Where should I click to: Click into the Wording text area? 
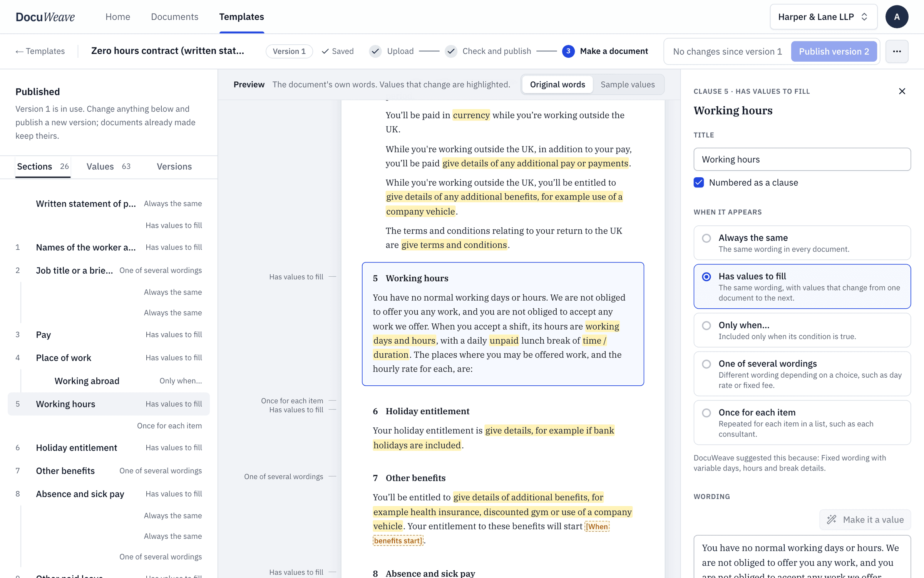(x=802, y=557)
